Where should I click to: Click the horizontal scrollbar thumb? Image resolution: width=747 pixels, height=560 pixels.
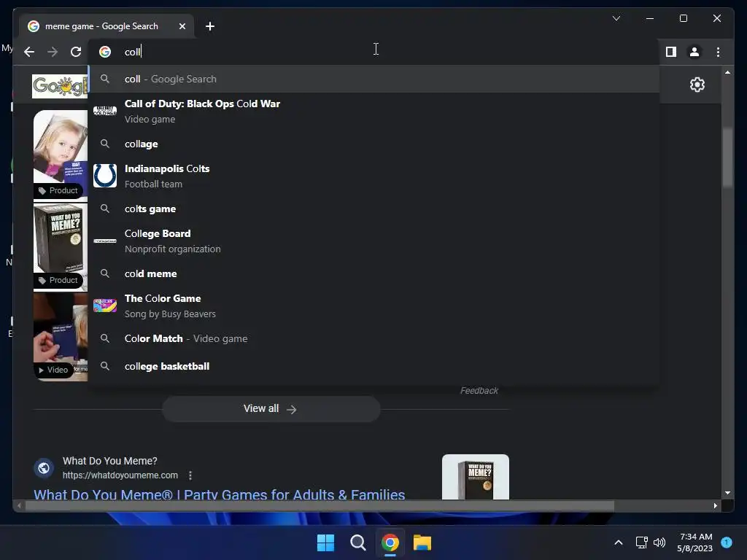320,506
